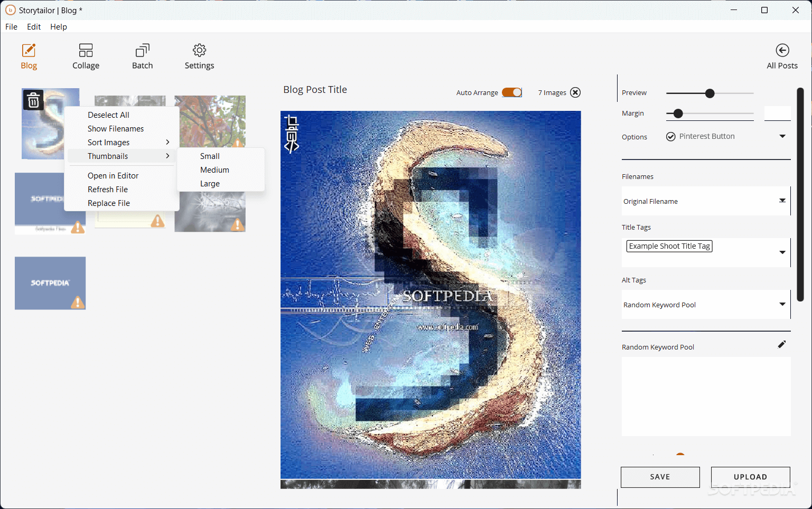The image size is (812, 509).
Task: Toggle the Auto Arrange switch
Action: click(512, 92)
